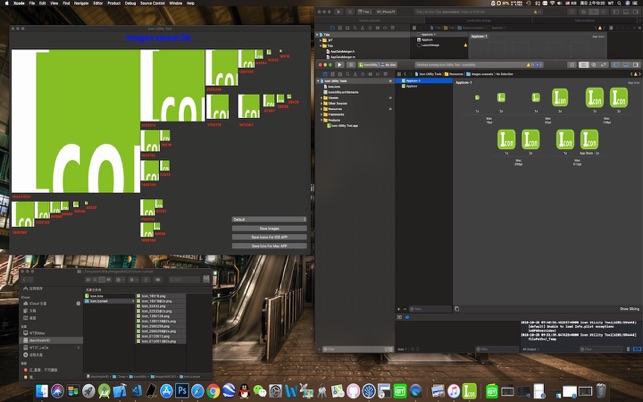The width and height of the screenshot is (643, 402).
Task: Open the Navigate menu
Action: tap(81, 3)
